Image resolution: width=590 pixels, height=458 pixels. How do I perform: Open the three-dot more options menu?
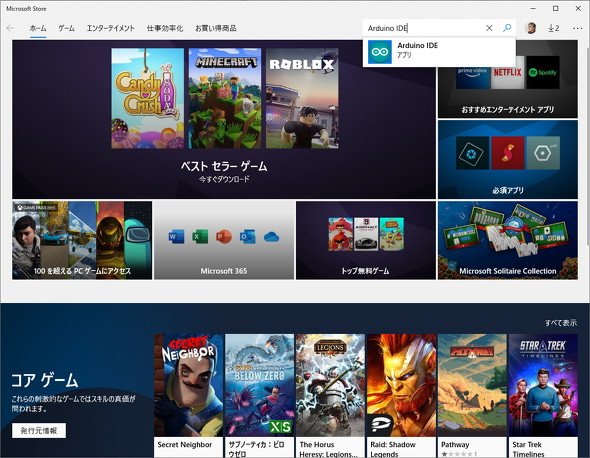(577, 28)
